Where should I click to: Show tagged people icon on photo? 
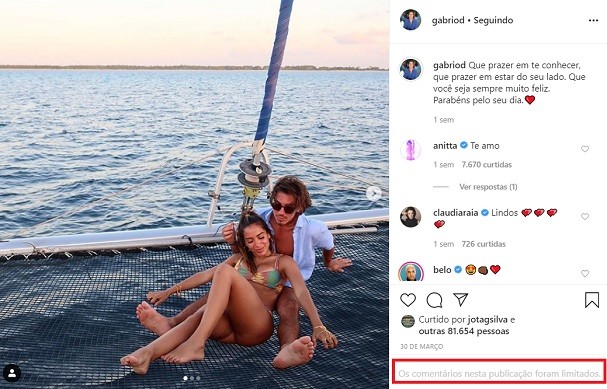12,373
